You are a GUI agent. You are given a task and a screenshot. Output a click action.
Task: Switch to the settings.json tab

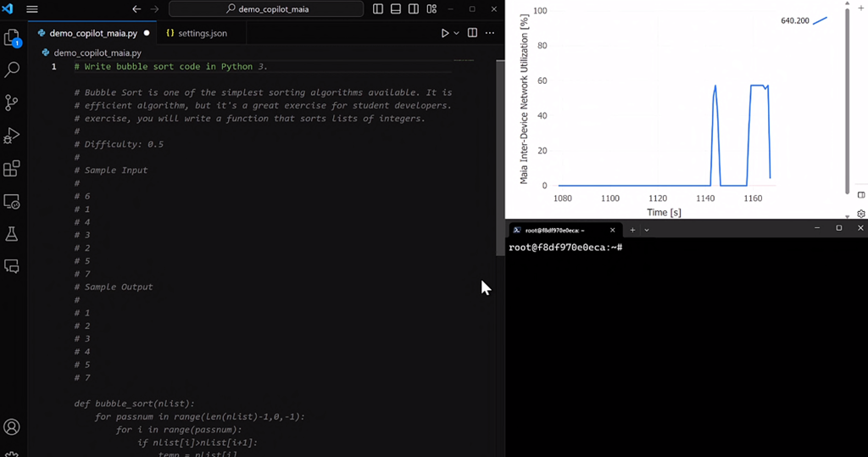click(x=196, y=33)
